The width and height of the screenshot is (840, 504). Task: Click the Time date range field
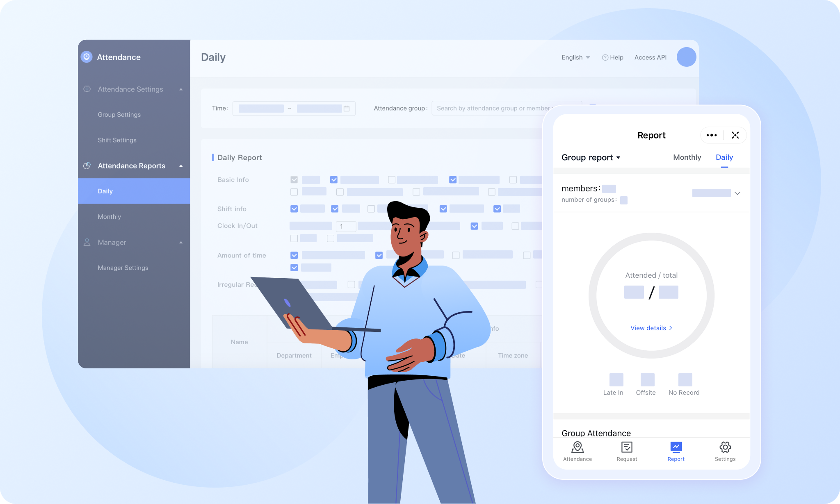click(x=294, y=109)
